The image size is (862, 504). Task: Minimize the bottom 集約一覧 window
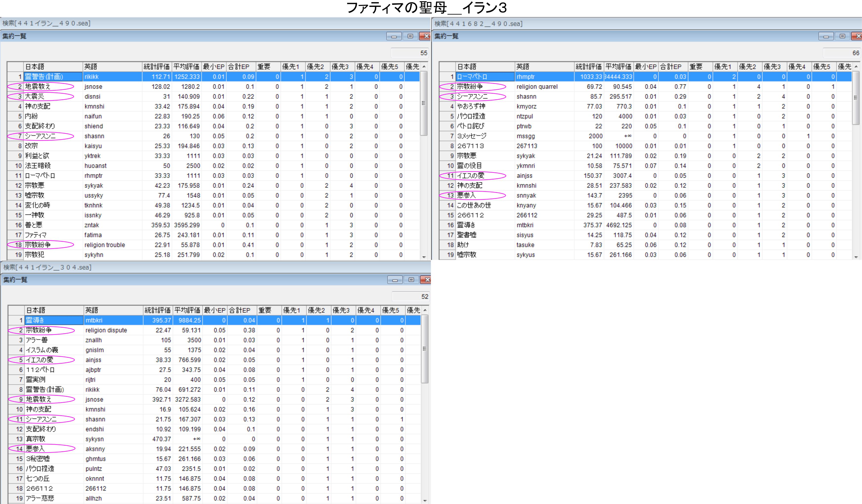395,280
